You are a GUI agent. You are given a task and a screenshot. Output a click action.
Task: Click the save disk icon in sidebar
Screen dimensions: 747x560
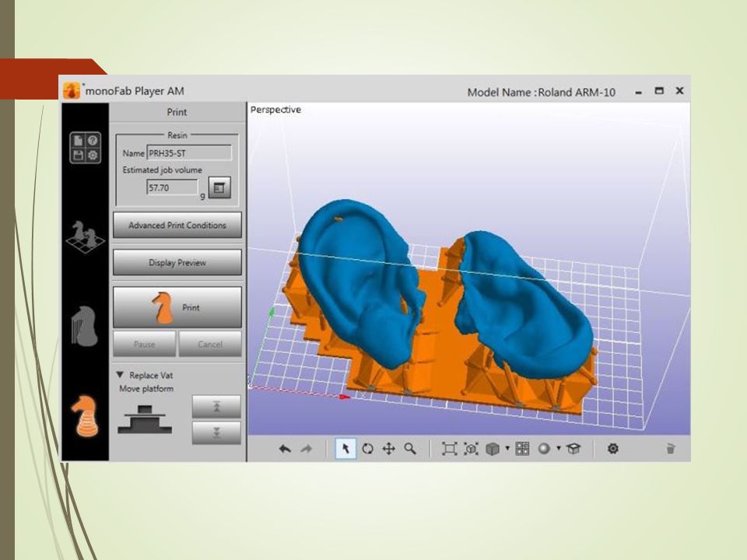coord(78,156)
